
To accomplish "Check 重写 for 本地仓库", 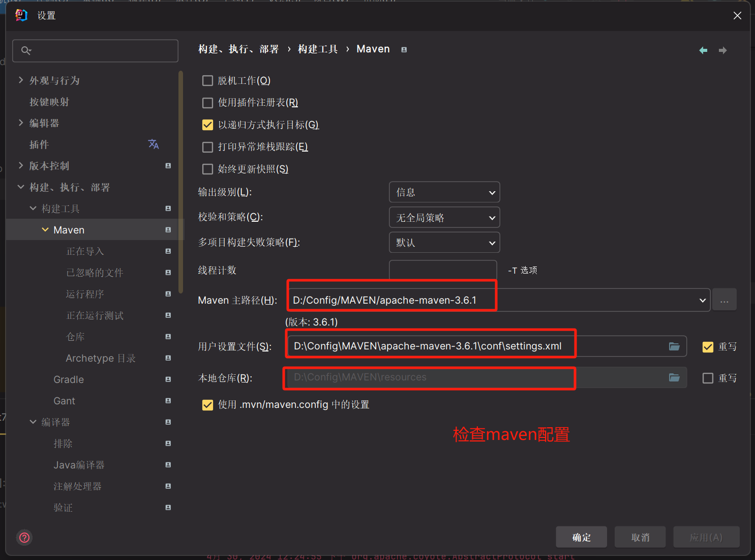I will pos(708,378).
